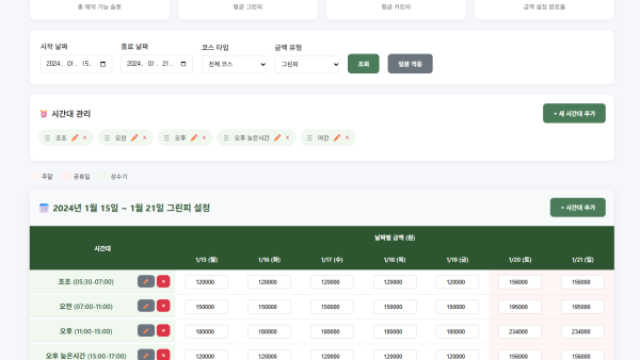Click the drag handle on 오전 chip
This screenshot has height=360, width=640.
tap(107, 138)
